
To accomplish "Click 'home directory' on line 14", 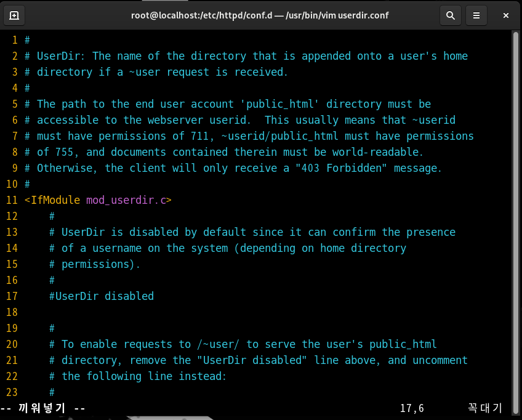I will (x=363, y=248).
